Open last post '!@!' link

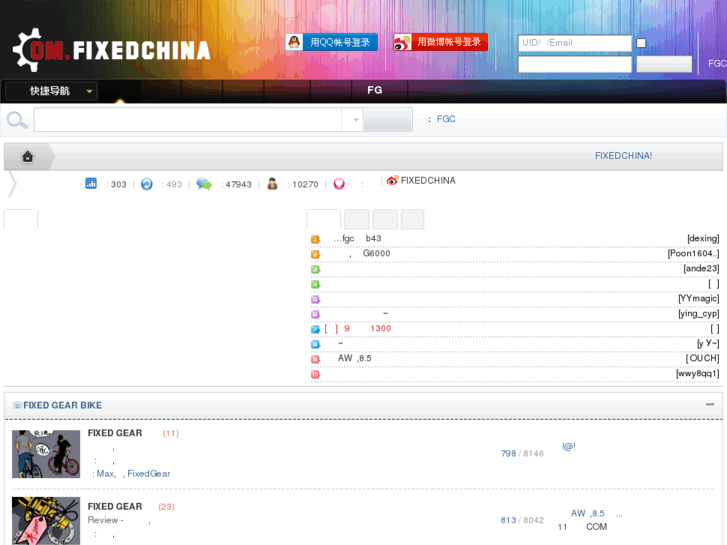569,447
